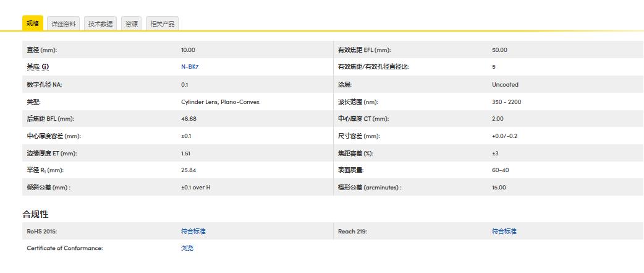
Task: Go to the 资源 tab
Action: 131,24
